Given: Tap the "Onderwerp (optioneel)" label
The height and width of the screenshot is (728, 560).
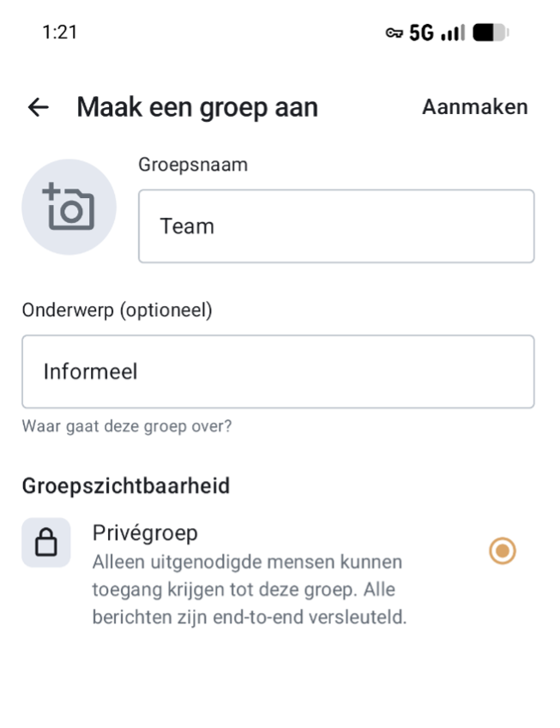Looking at the screenshot, I should coord(117,310).
